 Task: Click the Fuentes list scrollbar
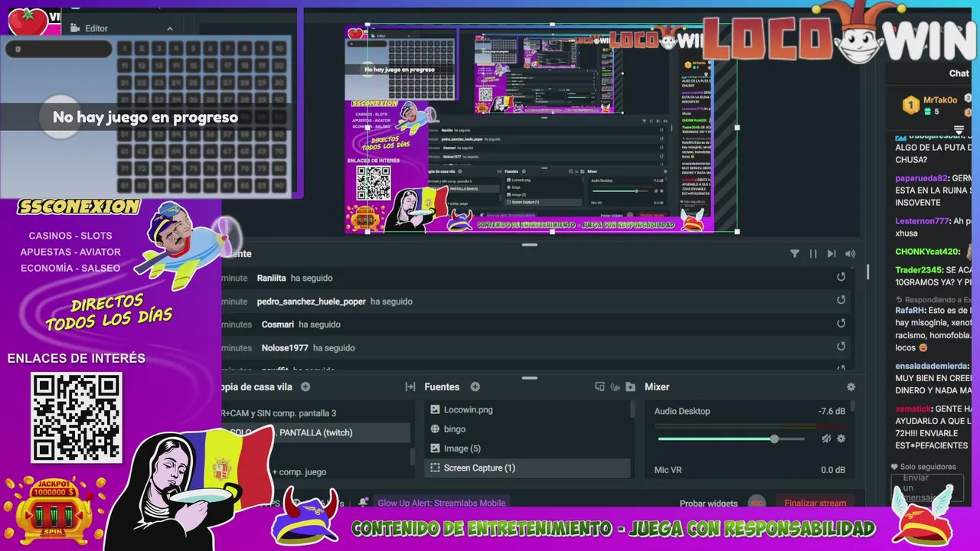pyautogui.click(x=632, y=409)
